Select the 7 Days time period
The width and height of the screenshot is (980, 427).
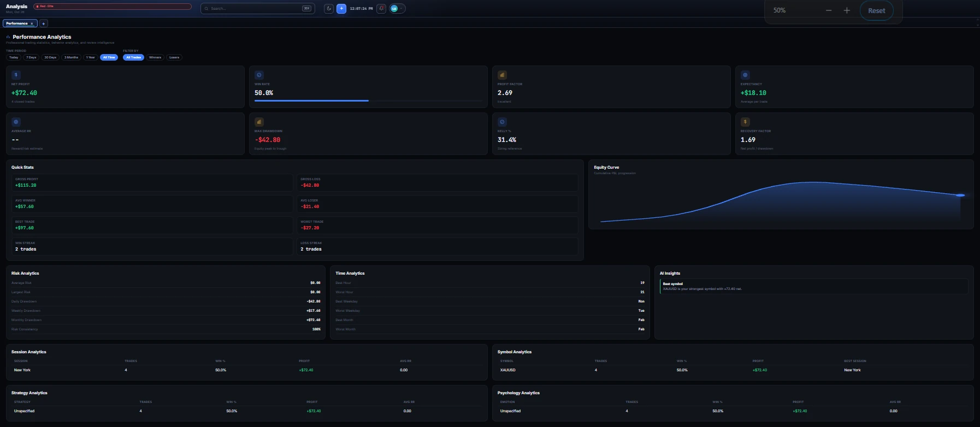31,57
